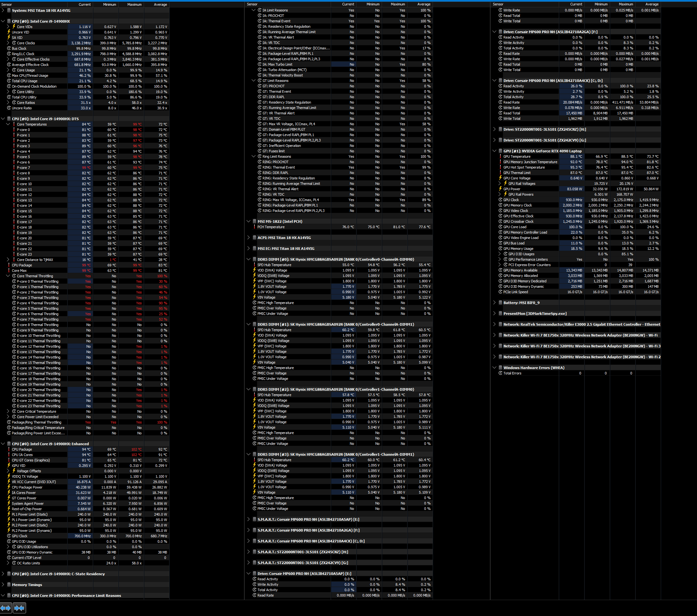Collapse the GT Limit Reasons group
This screenshot has width=697, height=616.
tap(253, 81)
